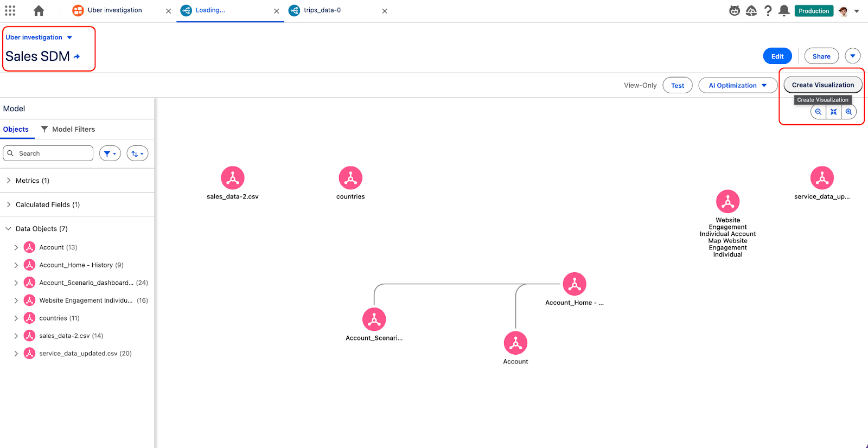The width and height of the screenshot is (868, 448).
Task: Expand the Metrics section
Action: click(x=9, y=181)
